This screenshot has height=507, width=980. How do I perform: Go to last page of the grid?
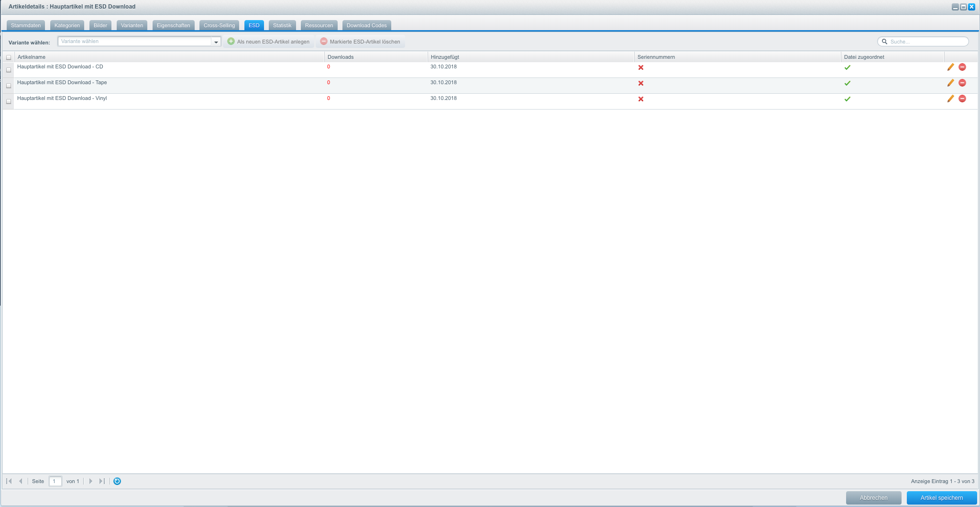click(102, 481)
